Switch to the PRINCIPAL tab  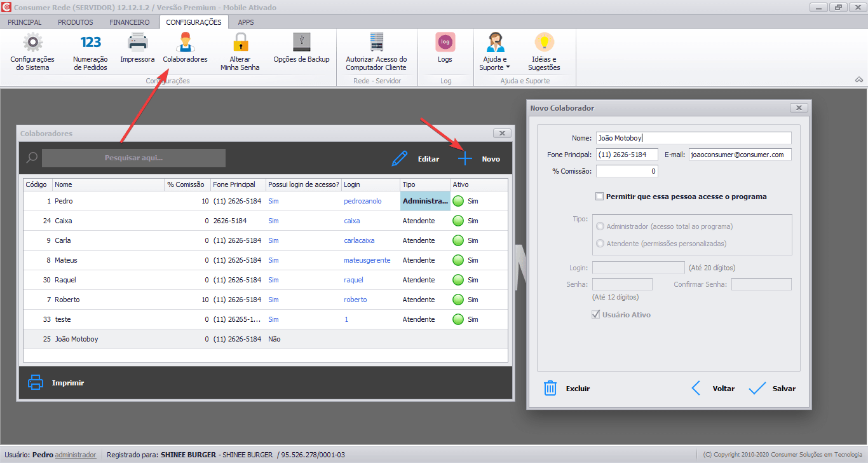25,22
